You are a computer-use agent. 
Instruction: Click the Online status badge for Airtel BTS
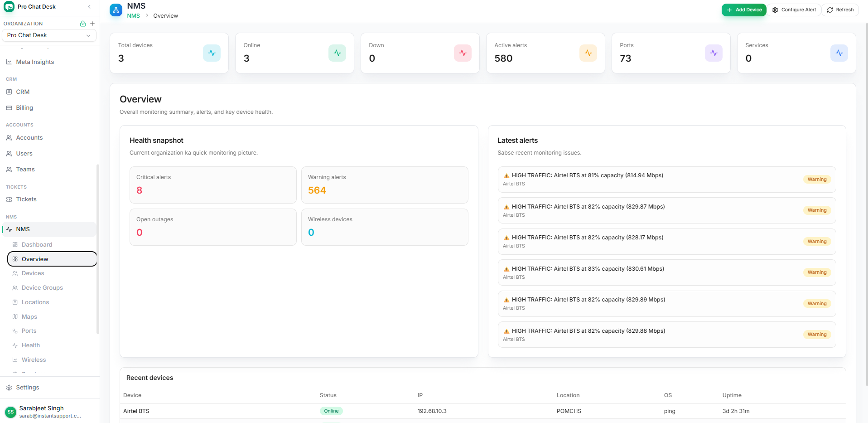[x=331, y=411]
